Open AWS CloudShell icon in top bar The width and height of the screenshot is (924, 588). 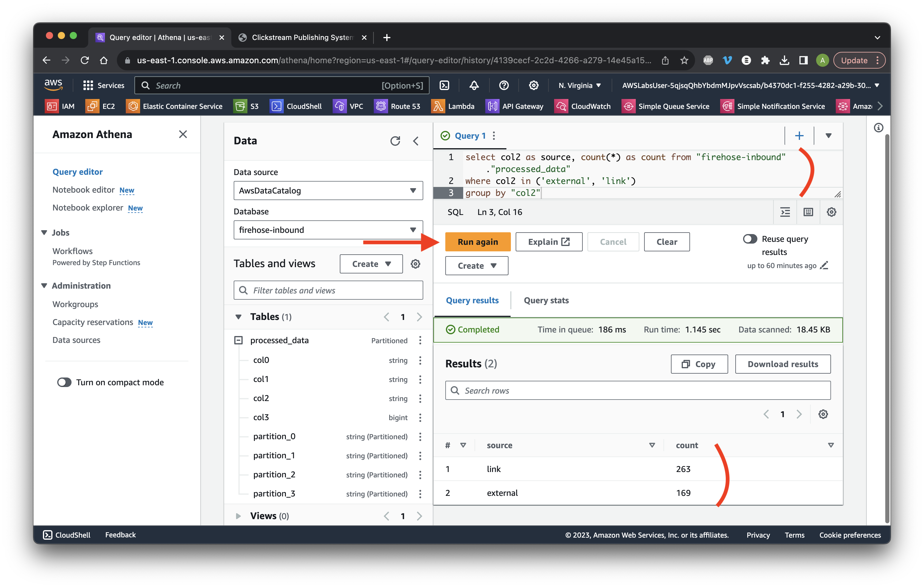click(444, 85)
